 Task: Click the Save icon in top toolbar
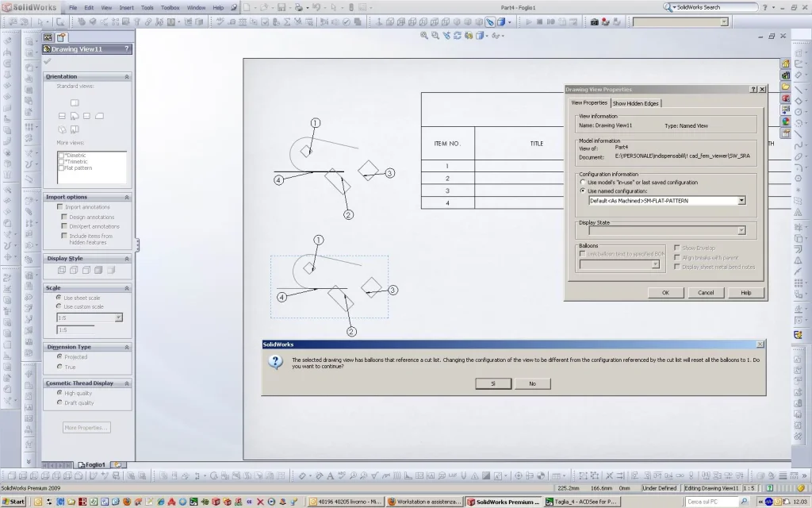(x=282, y=7)
